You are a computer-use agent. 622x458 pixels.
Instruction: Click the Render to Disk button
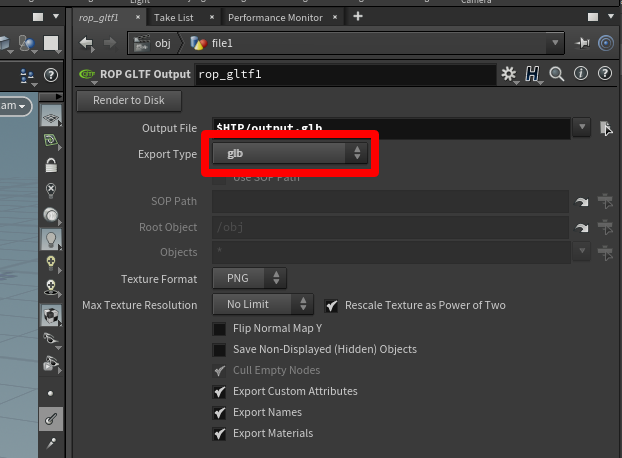pyautogui.click(x=128, y=101)
